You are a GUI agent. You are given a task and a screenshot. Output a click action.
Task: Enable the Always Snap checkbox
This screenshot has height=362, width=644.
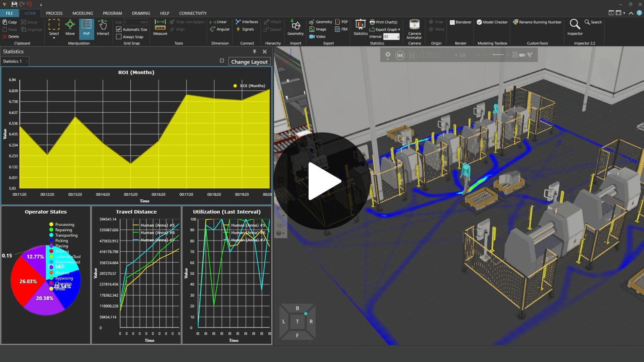point(119,37)
